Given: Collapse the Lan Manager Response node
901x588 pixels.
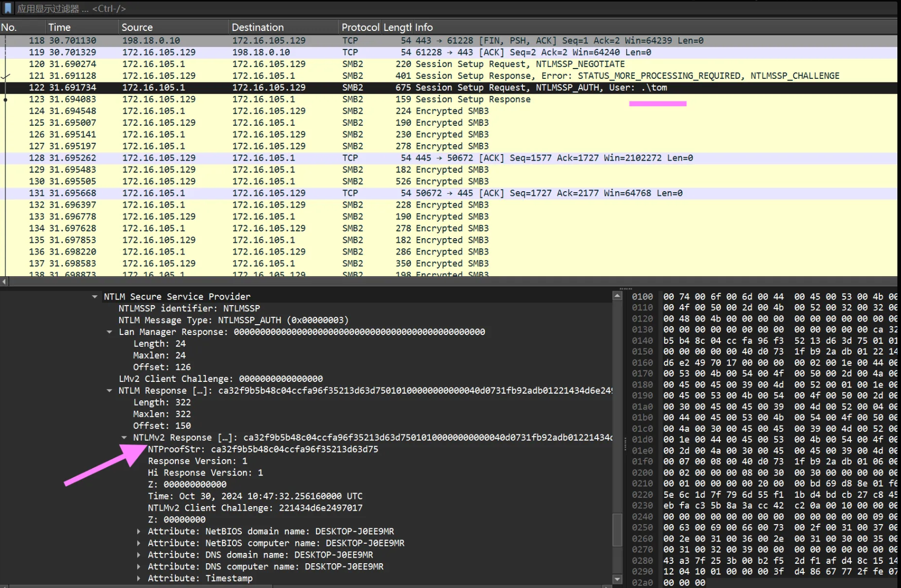Looking at the screenshot, I should coord(109,332).
